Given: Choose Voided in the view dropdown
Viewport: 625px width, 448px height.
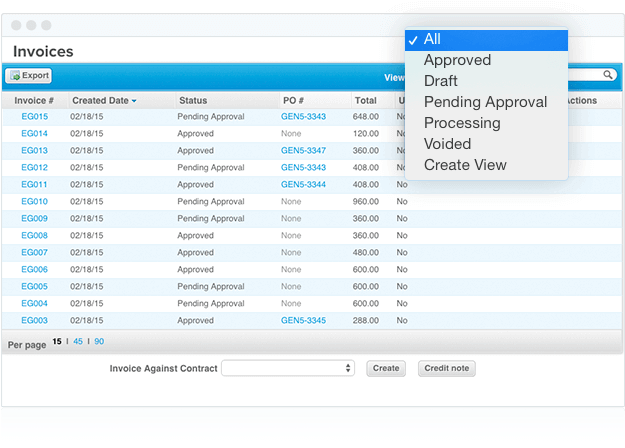Looking at the screenshot, I should (446, 144).
